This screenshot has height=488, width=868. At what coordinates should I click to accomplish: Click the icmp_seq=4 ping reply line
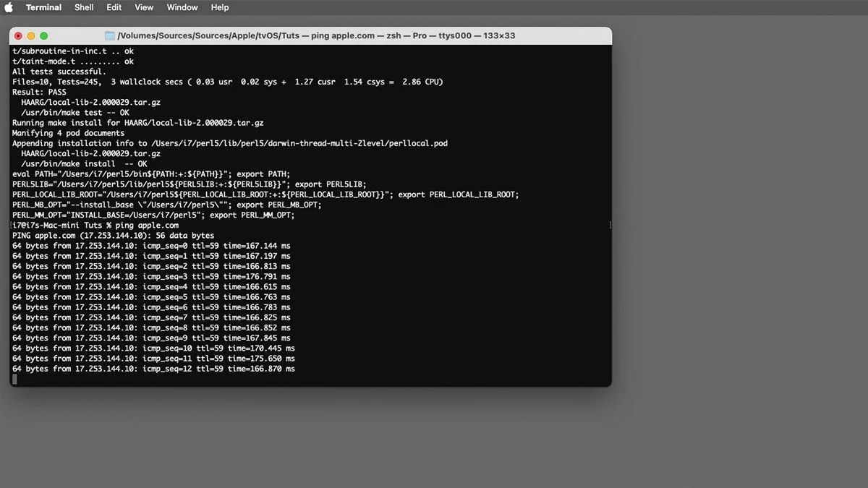[151, 286]
